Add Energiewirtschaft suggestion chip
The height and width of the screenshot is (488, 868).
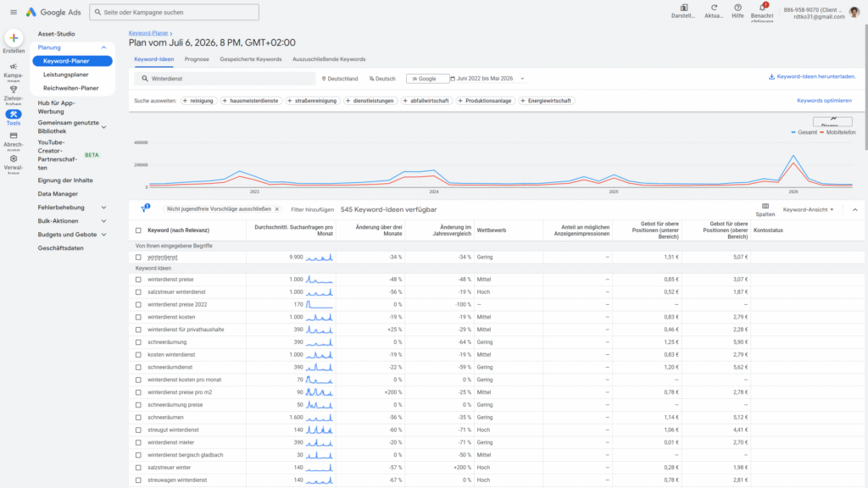point(546,101)
